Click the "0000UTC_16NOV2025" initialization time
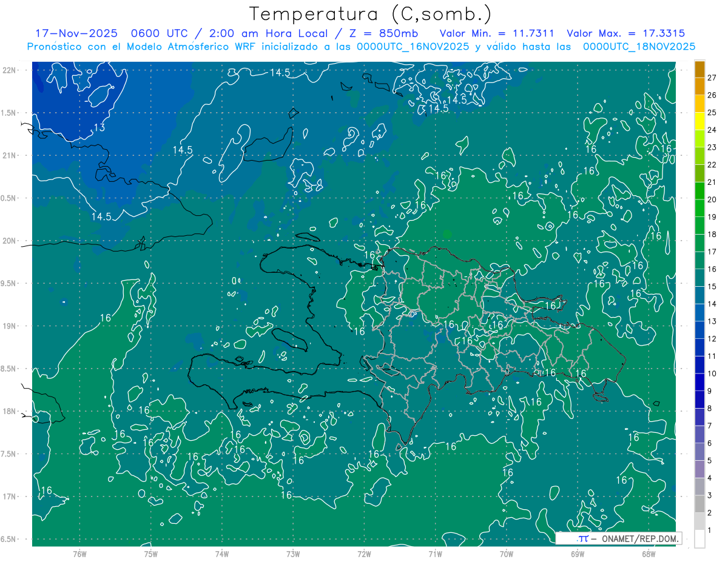Image resolution: width=728 pixels, height=562 pixels. (x=413, y=47)
